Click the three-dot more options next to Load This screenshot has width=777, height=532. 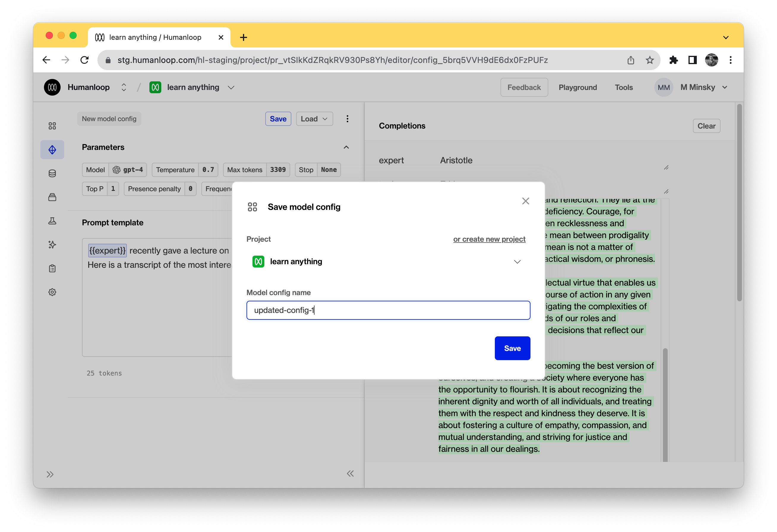(x=348, y=119)
